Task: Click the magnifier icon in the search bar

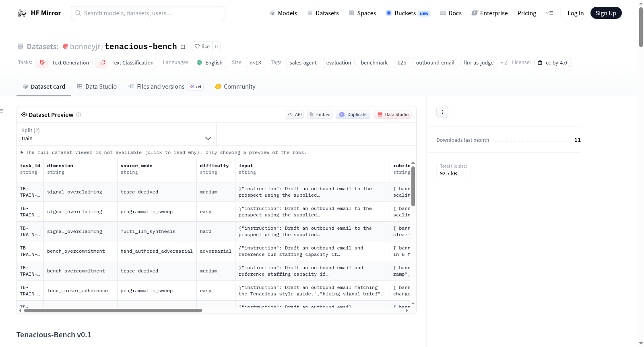Action: point(78,13)
